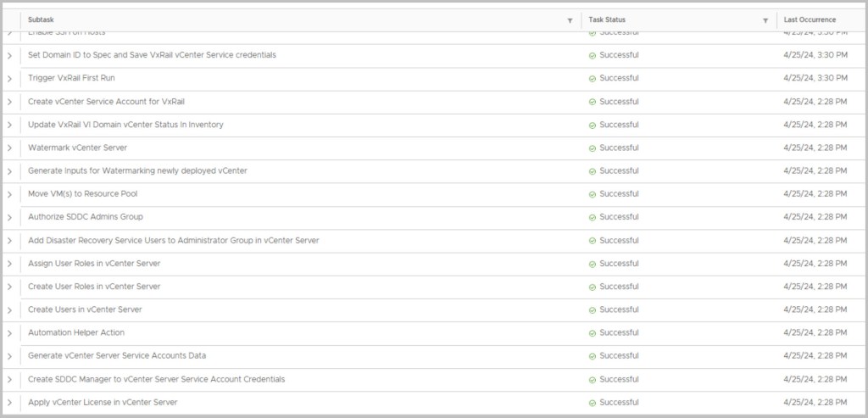Click success icon for Authorize SDDC Admins Group
This screenshot has height=418, width=868.
[x=593, y=217]
